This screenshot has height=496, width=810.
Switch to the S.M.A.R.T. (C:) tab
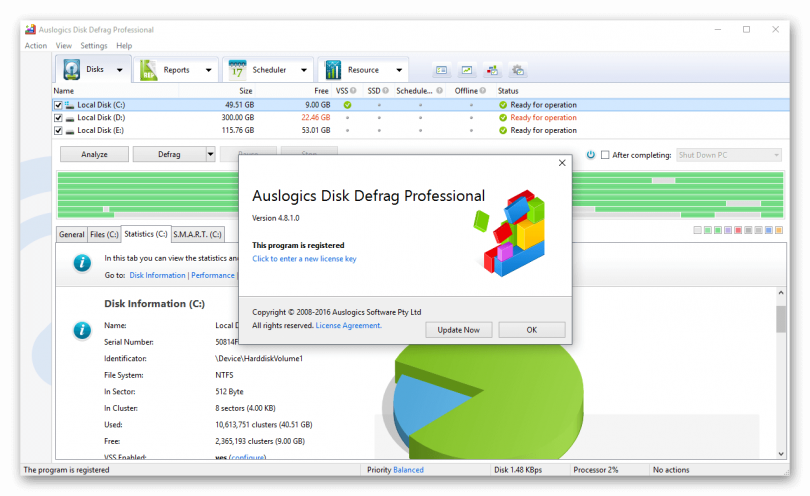pos(197,235)
